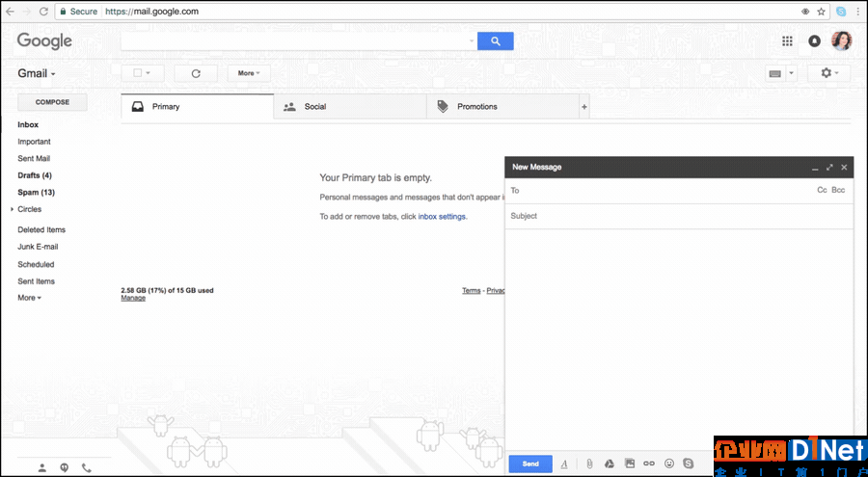The height and width of the screenshot is (477, 868).
Task: Add Bcc recipients
Action: tap(838, 190)
